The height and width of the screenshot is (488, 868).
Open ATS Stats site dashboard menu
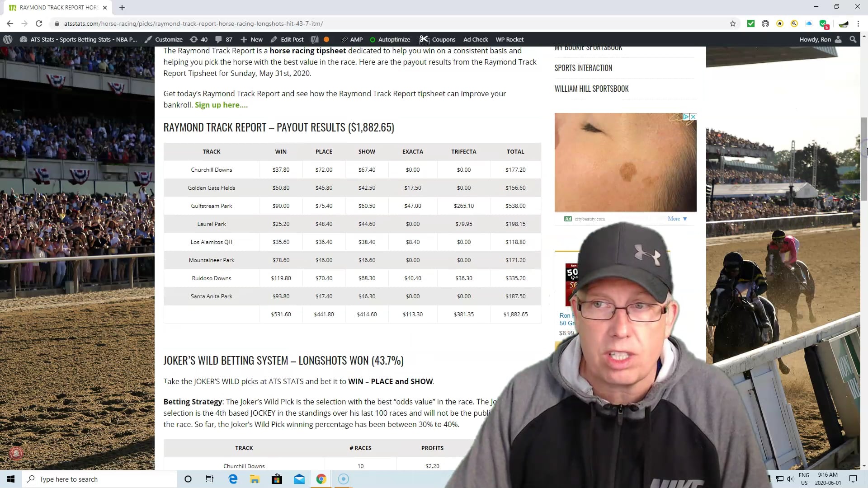[78, 39]
